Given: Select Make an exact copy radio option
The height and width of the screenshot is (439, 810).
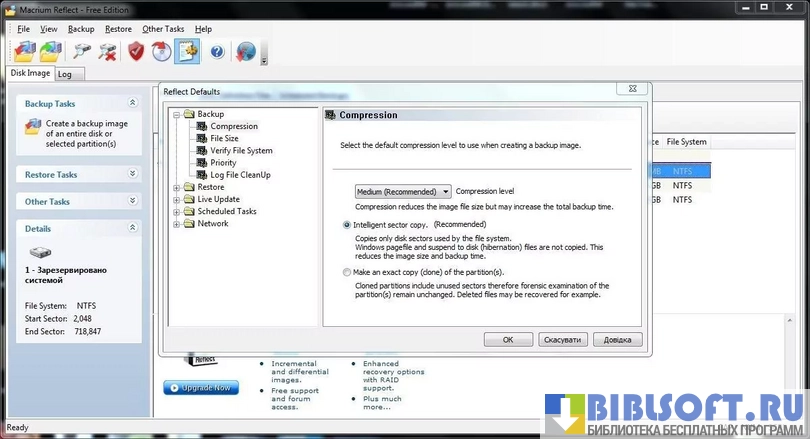Looking at the screenshot, I should tap(347, 272).
